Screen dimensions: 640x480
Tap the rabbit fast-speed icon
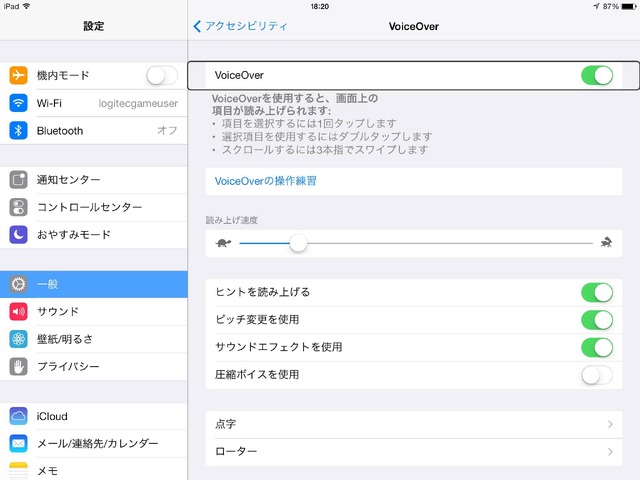pos(606,242)
